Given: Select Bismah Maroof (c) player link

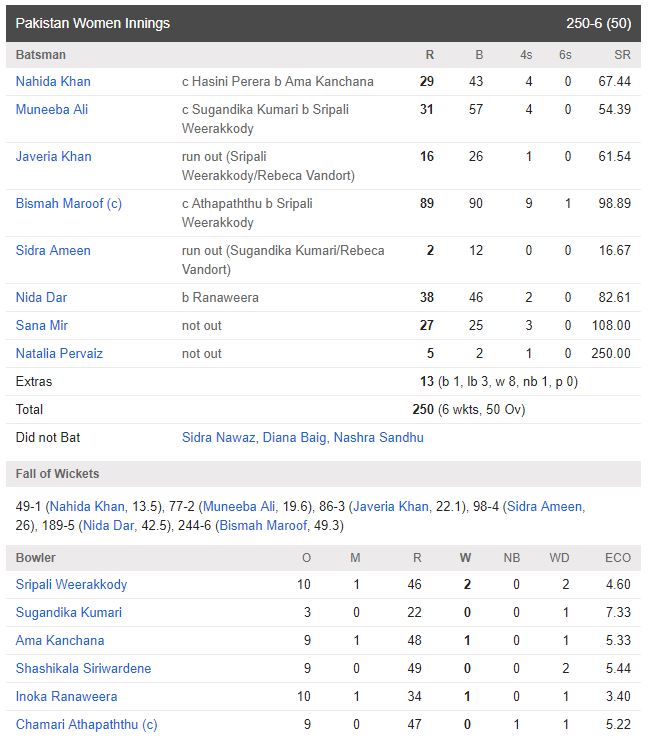Looking at the screenshot, I should tap(69, 203).
